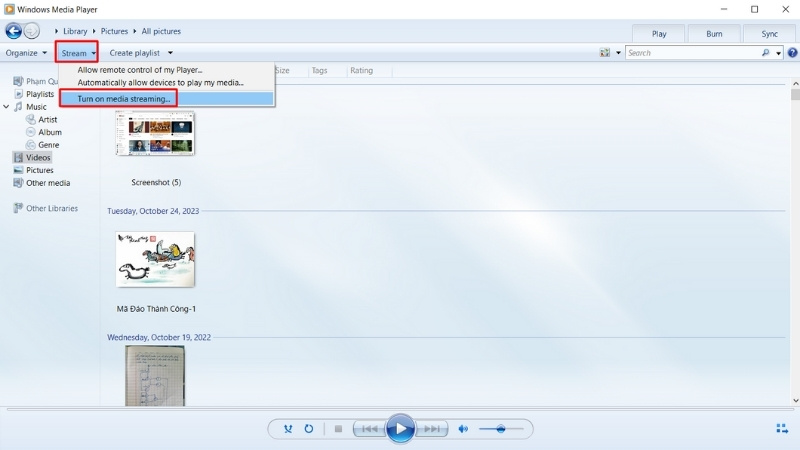Viewport: 800px width, 450px height.
Task: Click the scrollbar up arrow
Action: tap(795, 83)
